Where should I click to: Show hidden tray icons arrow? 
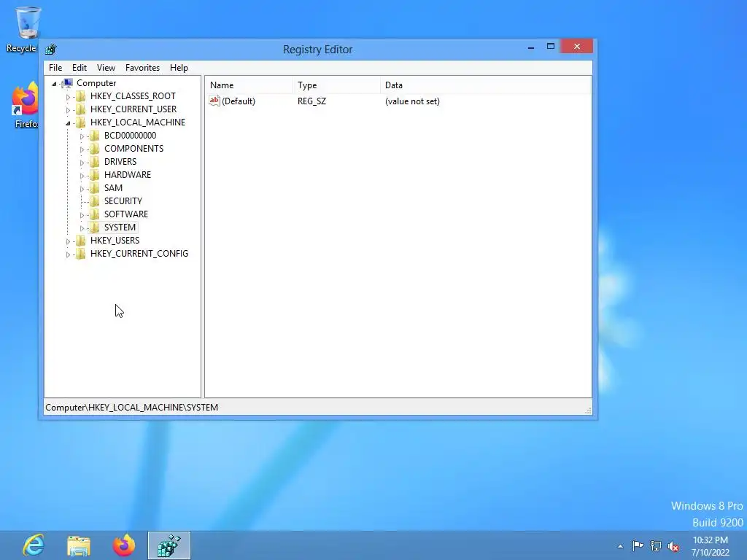point(620,546)
